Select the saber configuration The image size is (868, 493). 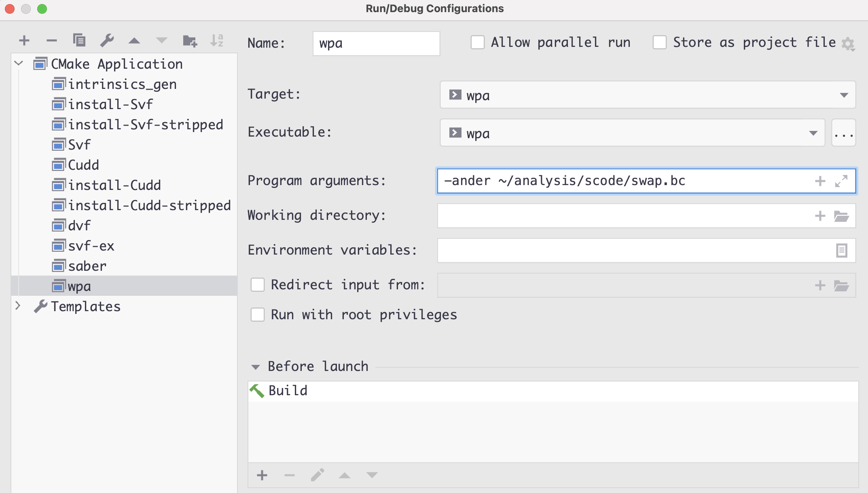87,266
